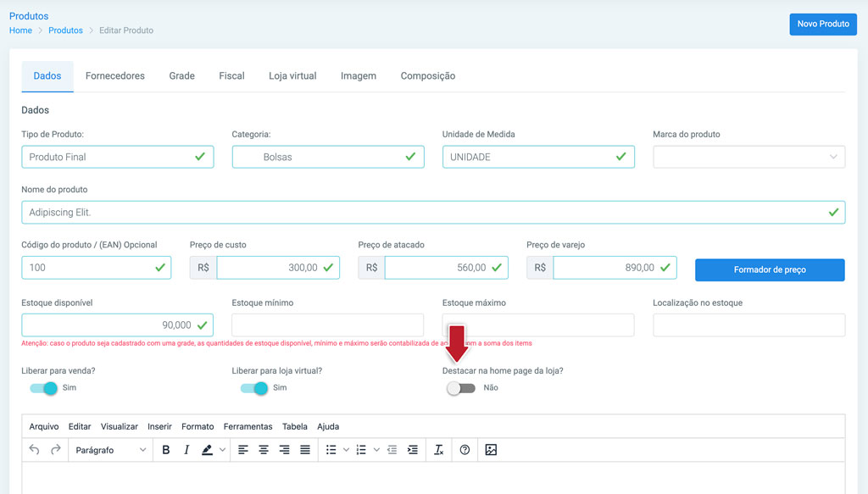Expand numbered list style options arrow

(x=376, y=450)
